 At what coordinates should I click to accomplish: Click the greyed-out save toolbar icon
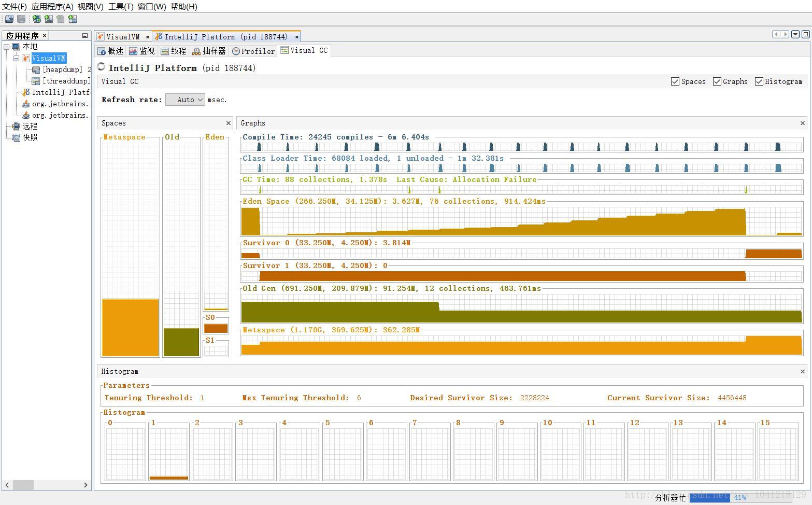(x=21, y=19)
